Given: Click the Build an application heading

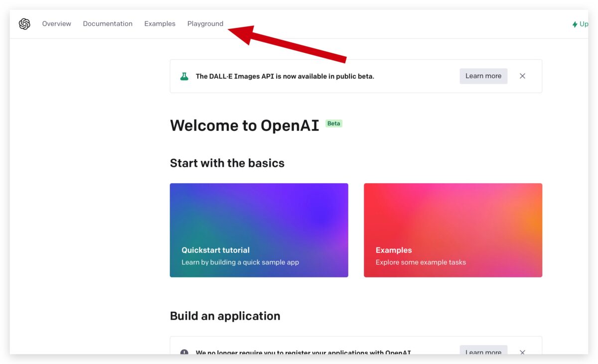Looking at the screenshot, I should (225, 316).
